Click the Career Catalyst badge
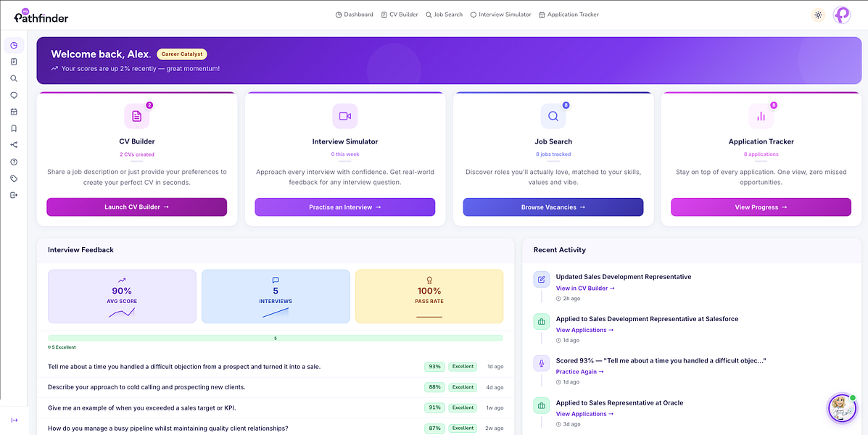 coord(182,54)
